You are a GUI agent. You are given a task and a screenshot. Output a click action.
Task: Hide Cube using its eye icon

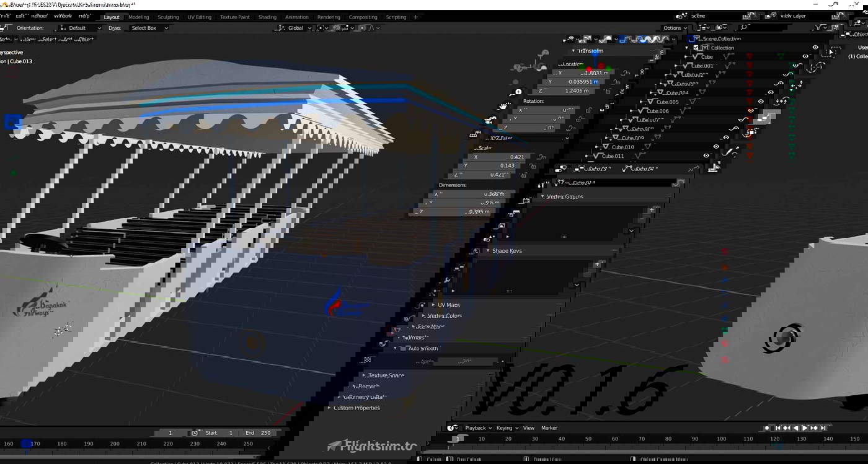pos(805,56)
